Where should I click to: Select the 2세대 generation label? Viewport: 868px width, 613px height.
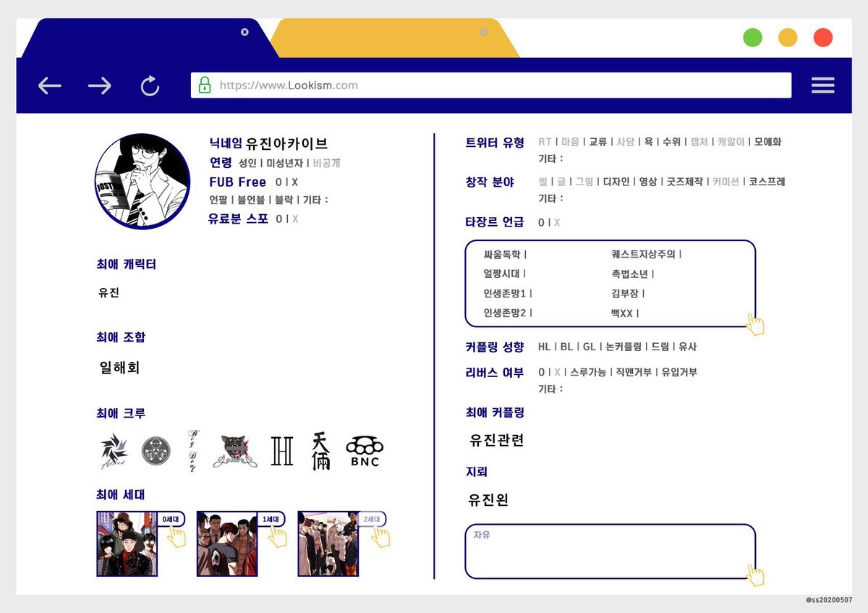372,519
